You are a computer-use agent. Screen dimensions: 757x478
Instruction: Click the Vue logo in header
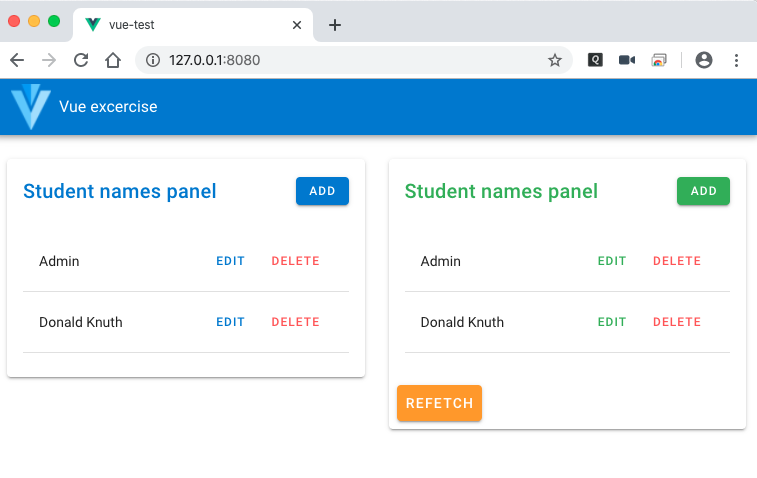tap(30, 107)
